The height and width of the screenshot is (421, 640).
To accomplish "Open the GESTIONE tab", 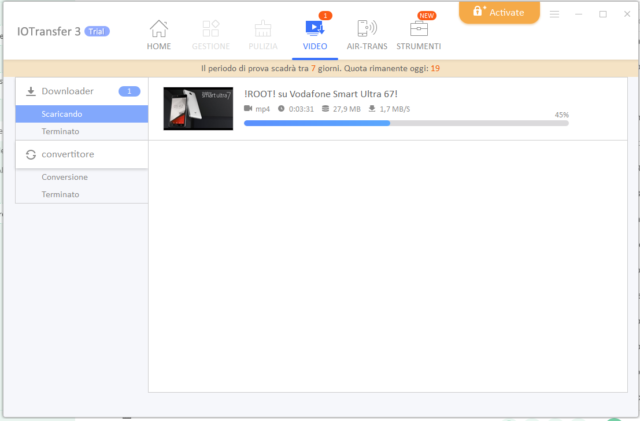I will [x=211, y=36].
